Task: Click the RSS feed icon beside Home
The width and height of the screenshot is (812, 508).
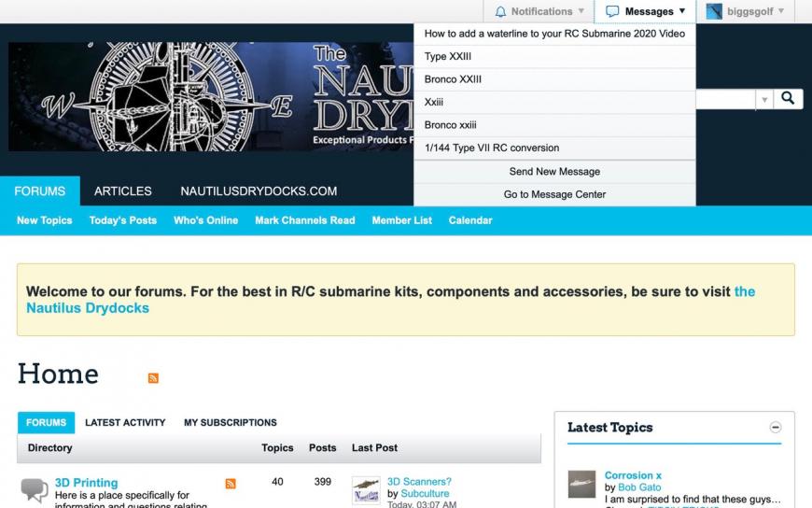Action: coord(153,378)
